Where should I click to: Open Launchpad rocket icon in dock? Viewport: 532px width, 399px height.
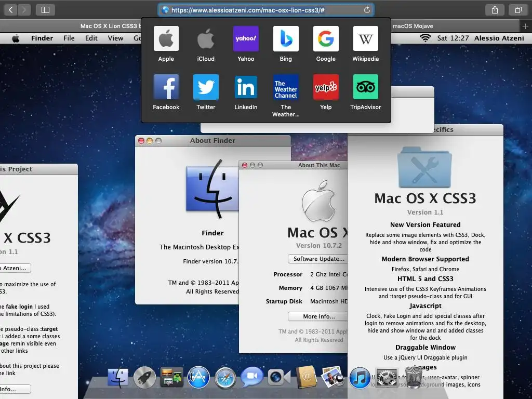(144, 377)
